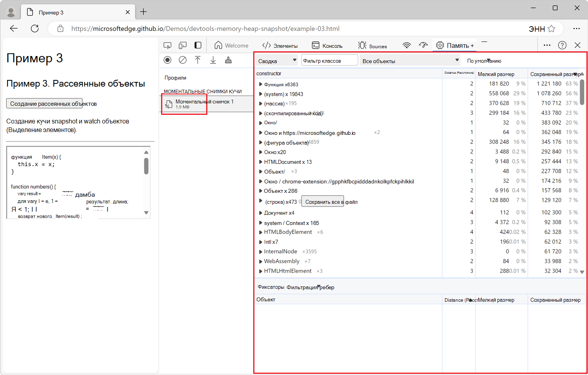View site information via the lock icon
The image size is (588, 375).
[x=60, y=29]
